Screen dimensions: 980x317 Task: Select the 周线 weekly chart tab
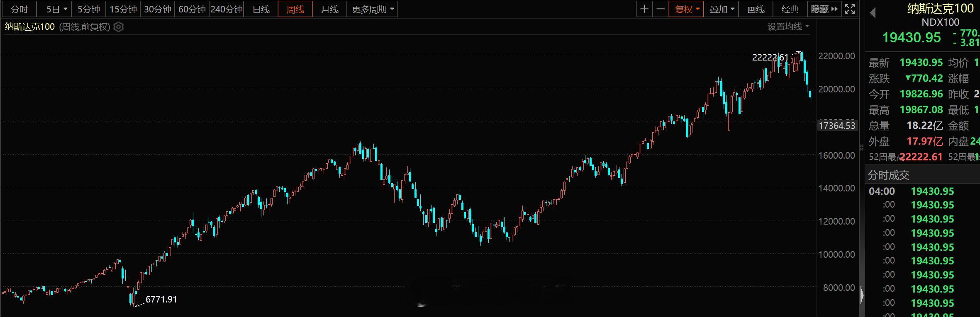click(295, 9)
